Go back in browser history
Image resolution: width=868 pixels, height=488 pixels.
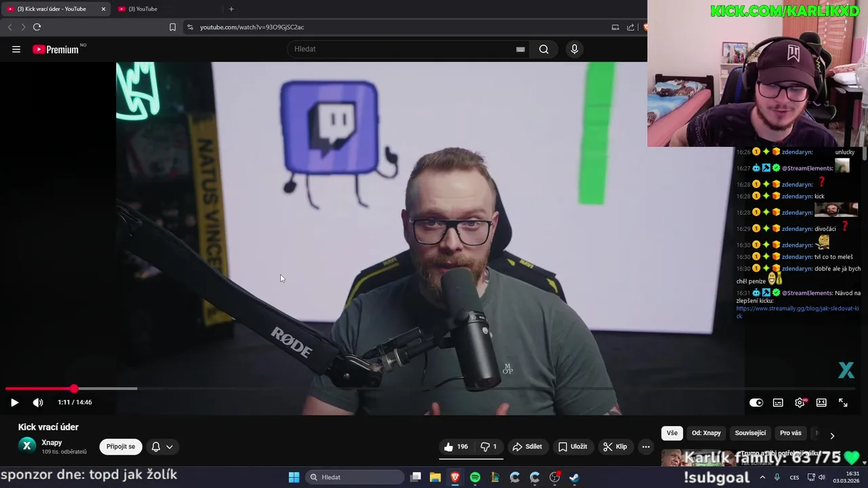coord(9,27)
